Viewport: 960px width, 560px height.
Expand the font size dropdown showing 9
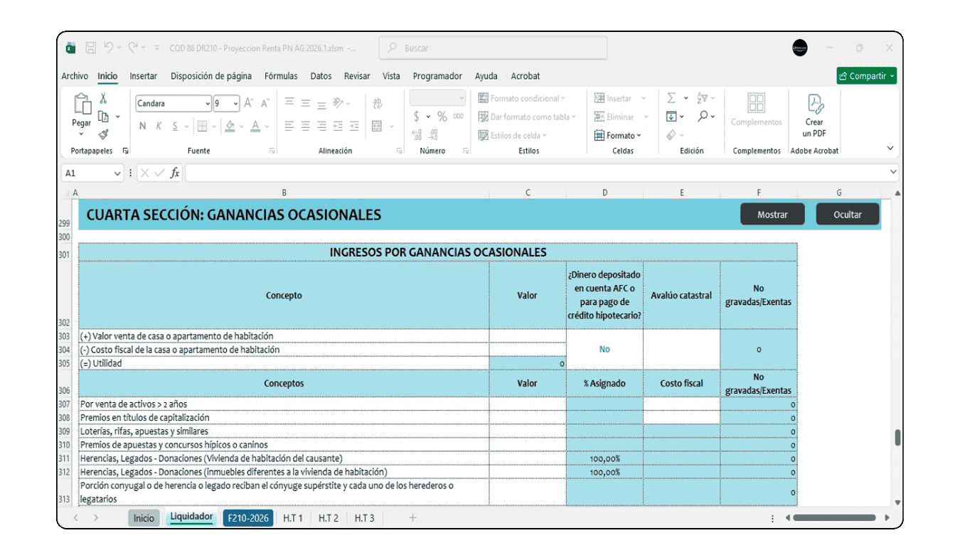[235, 104]
